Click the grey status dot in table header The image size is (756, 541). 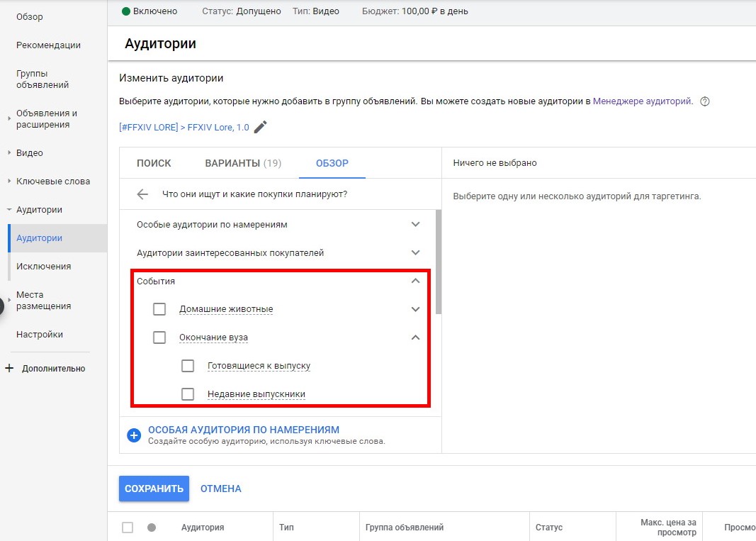[x=151, y=528]
